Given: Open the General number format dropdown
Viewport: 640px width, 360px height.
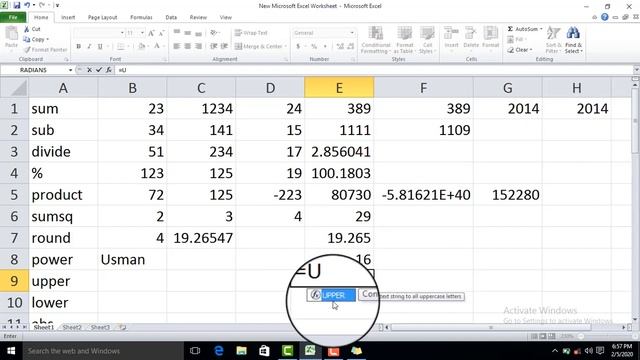Looking at the screenshot, I should click(x=352, y=33).
